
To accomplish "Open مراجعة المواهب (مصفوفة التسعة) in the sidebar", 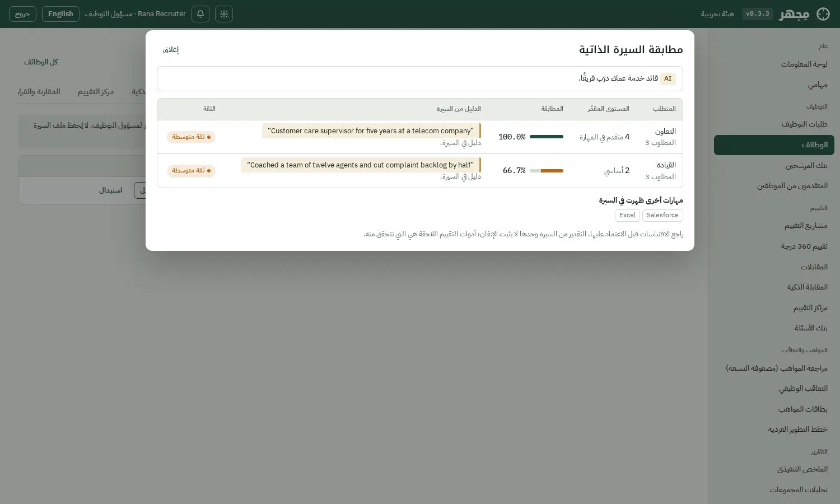I will click(x=774, y=368).
